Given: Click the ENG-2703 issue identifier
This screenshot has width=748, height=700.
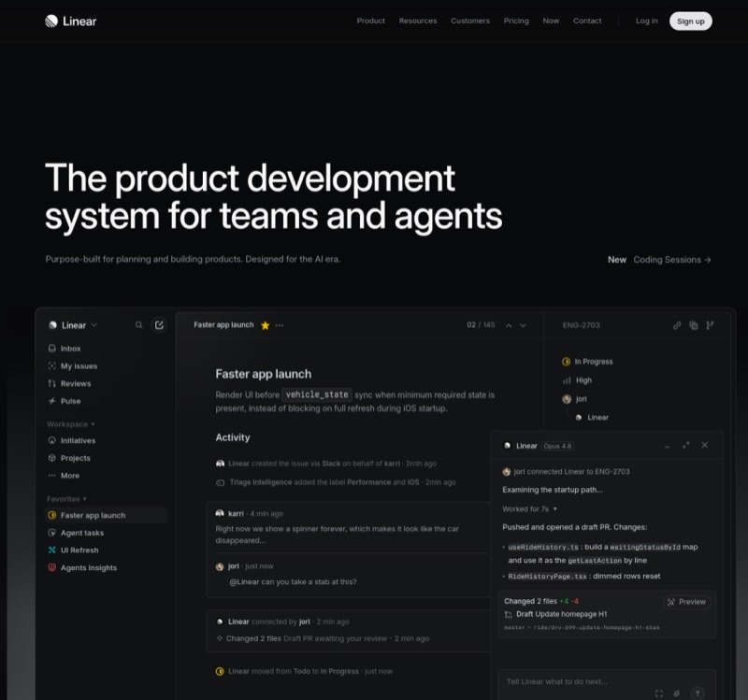Looking at the screenshot, I should pyautogui.click(x=581, y=325).
